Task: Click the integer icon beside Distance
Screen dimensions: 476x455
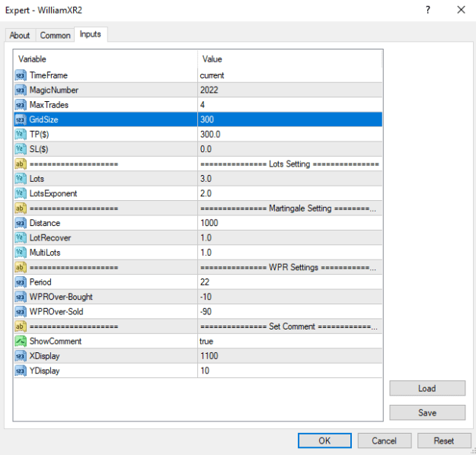Action: (21, 223)
